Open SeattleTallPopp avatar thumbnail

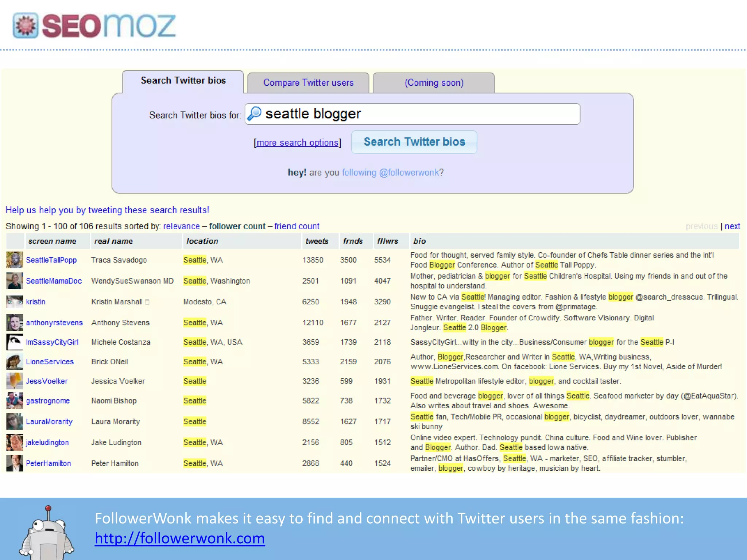[x=15, y=260]
